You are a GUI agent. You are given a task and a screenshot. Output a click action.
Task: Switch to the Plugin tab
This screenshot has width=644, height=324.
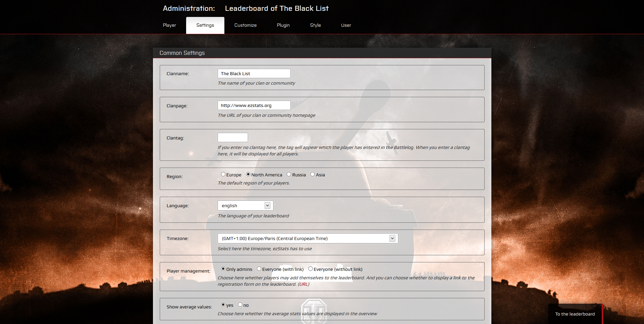coord(283,25)
